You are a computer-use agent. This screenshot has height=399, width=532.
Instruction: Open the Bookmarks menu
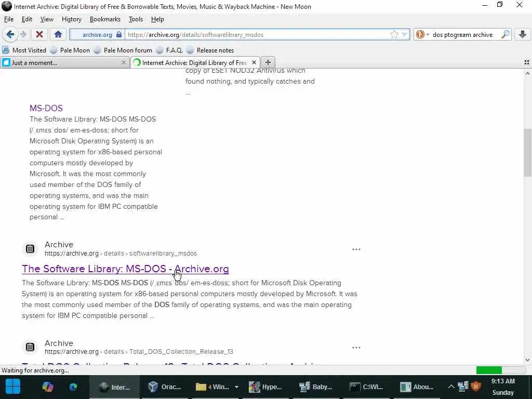click(x=105, y=19)
